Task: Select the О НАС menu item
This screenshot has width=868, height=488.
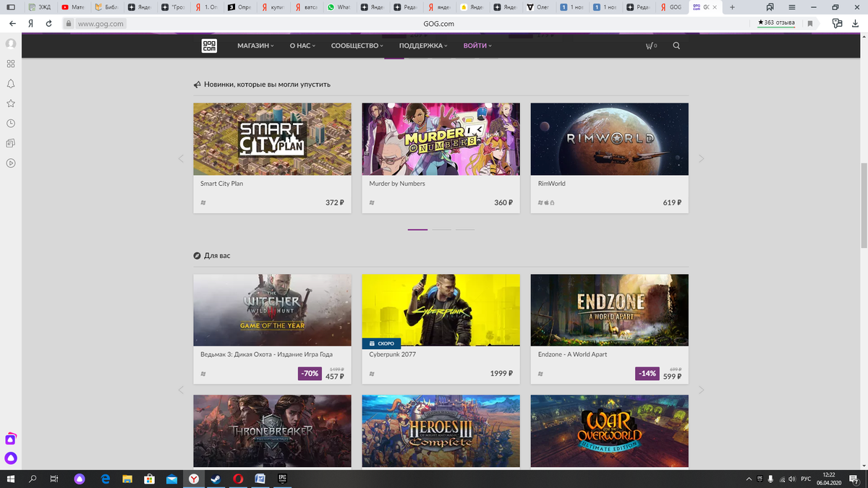Action: point(299,45)
